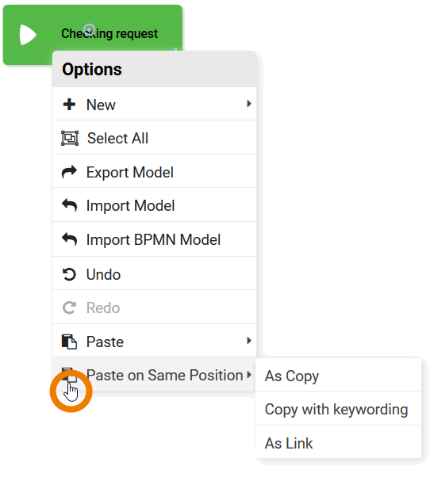Click the Checking request green element
The height and width of the screenshot is (504, 430).
coord(93,34)
